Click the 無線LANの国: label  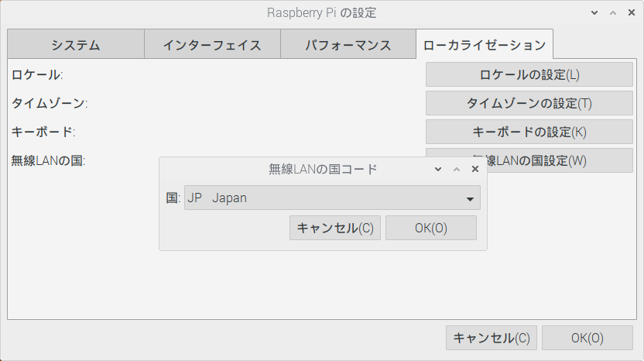[48, 161]
